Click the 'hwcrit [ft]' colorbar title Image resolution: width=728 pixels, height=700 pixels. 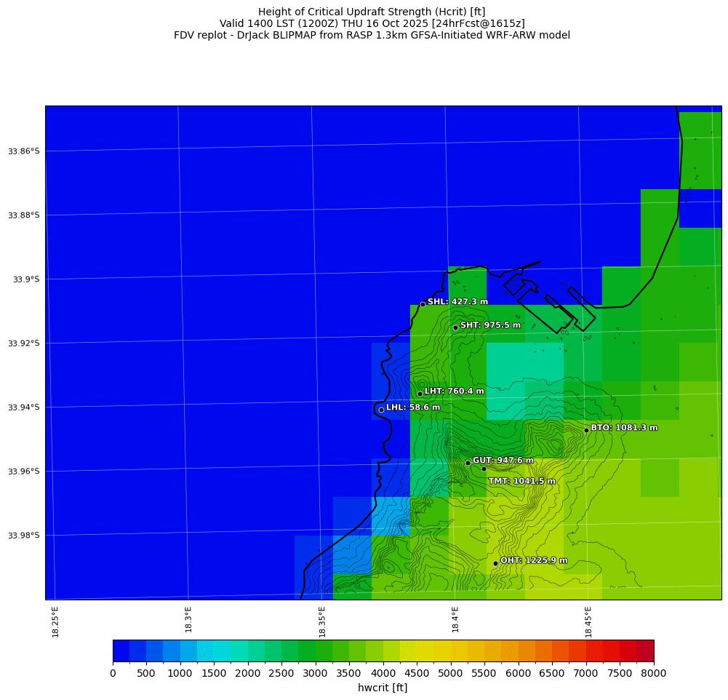pos(383,688)
